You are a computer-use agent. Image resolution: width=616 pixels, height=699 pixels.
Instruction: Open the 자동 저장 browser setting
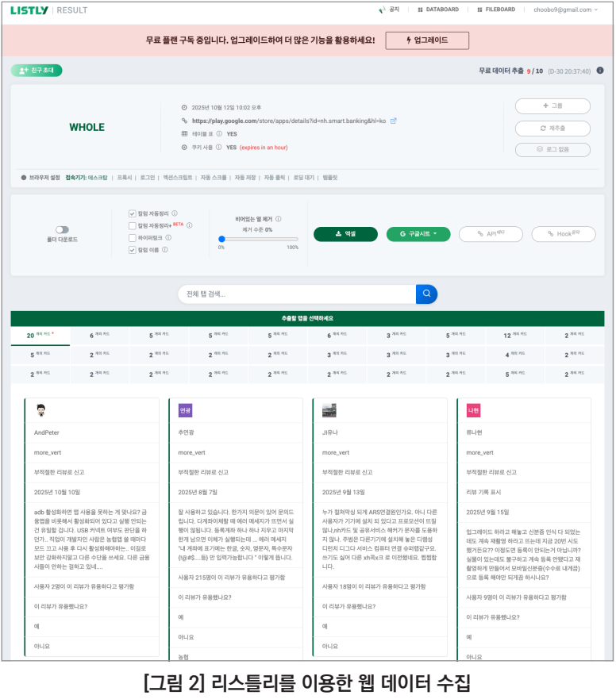pyautogui.click(x=245, y=178)
